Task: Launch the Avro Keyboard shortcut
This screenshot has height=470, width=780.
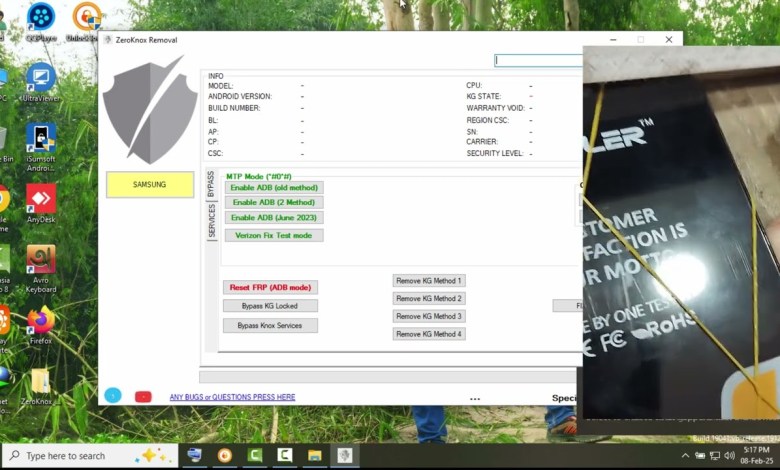Action: coord(41,269)
